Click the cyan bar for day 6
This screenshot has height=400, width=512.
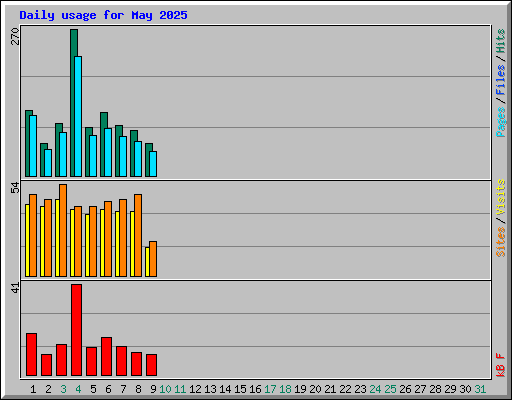pos(108,152)
